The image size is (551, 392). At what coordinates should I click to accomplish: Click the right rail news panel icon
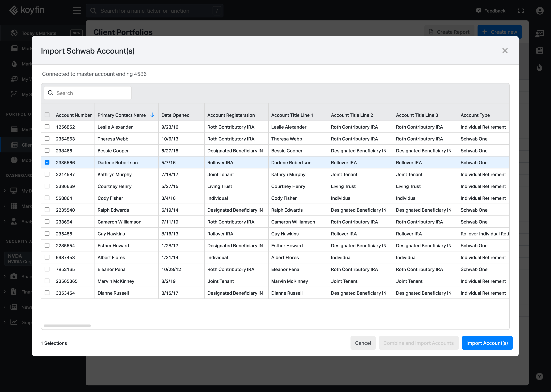pyautogui.click(x=539, y=51)
